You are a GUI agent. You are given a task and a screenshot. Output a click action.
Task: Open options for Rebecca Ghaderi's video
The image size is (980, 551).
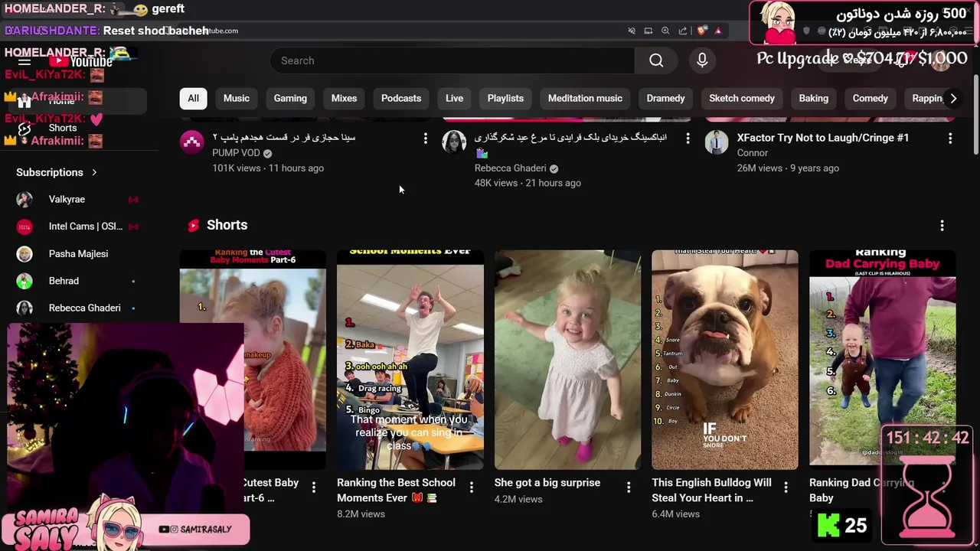(x=688, y=138)
